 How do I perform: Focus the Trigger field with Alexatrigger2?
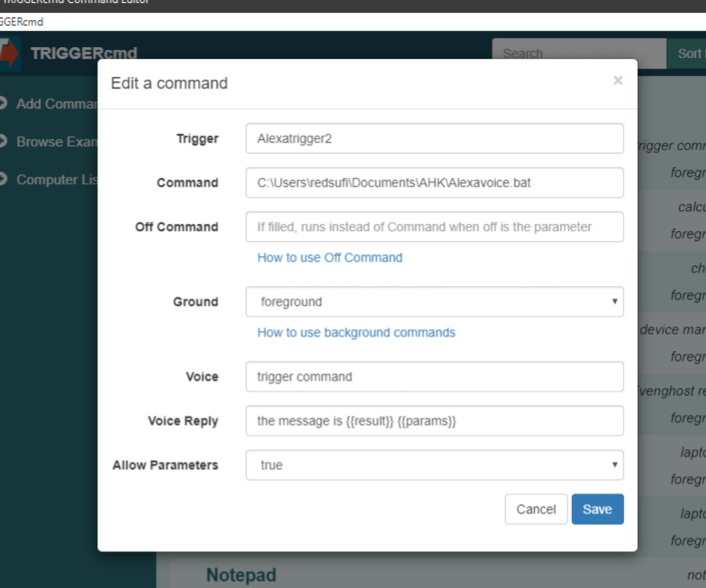coord(434,139)
